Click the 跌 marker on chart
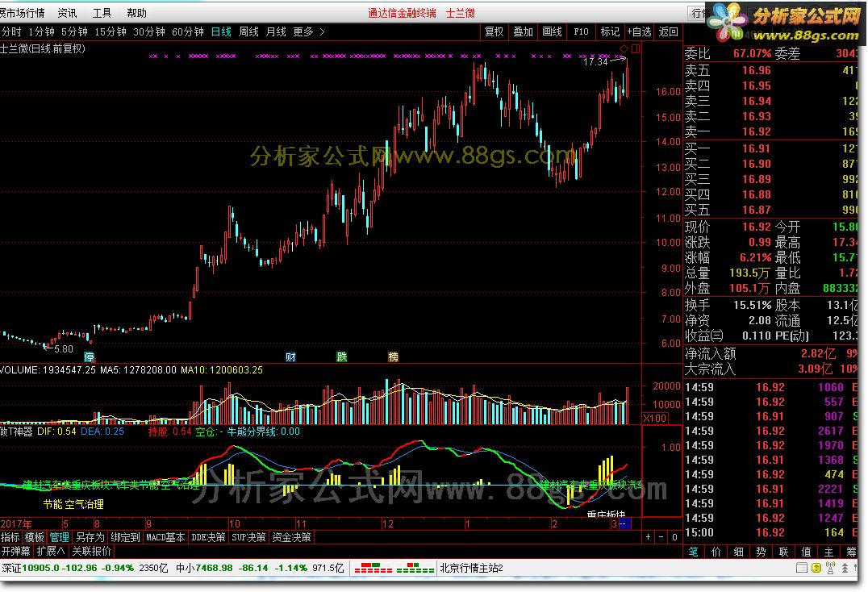Viewport: 868px width, 592px height. click(341, 356)
